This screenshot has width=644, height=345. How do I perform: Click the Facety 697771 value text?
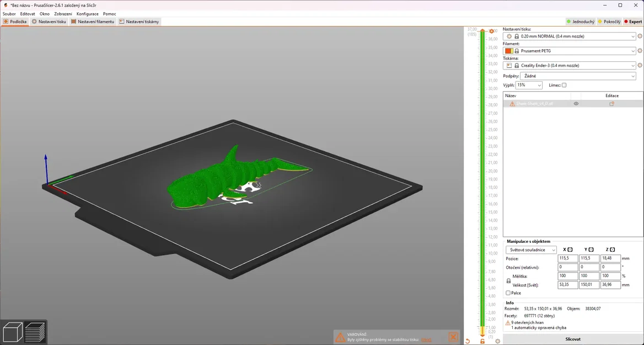(539, 316)
